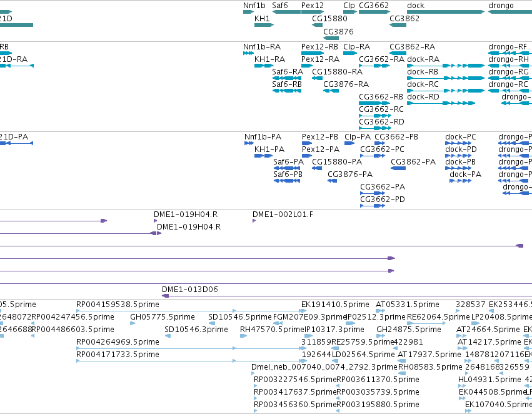Open the Saf6-RA transcript label
532x414 pixels.
[x=288, y=72]
